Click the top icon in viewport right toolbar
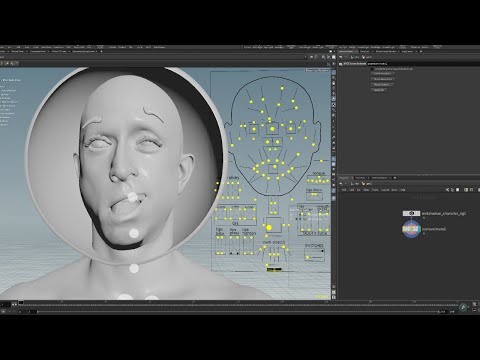Viewport: 480px width, 360px height. [x=334, y=72]
